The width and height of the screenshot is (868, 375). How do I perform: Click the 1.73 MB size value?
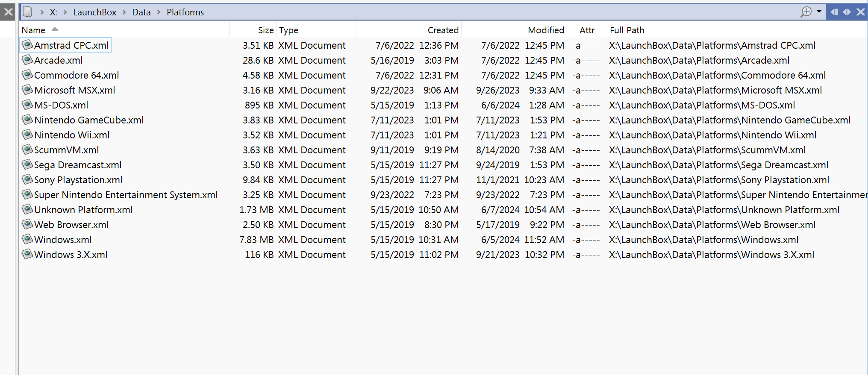[x=256, y=210]
